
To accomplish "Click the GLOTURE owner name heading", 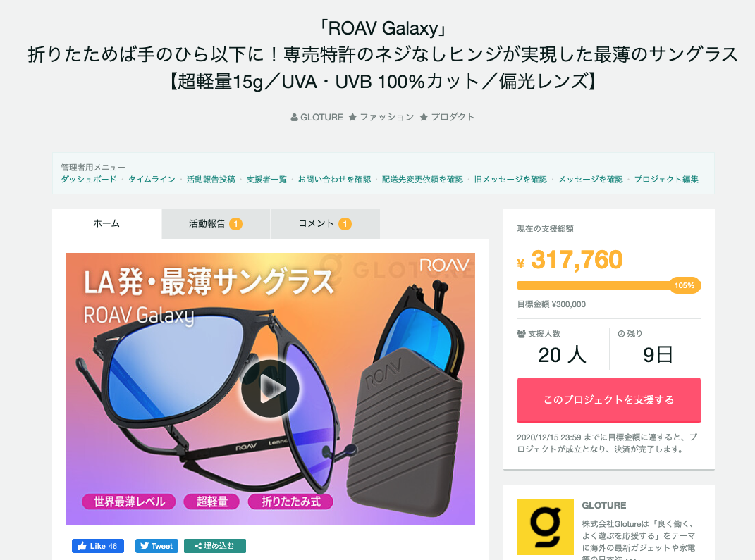I will pyautogui.click(x=604, y=506).
